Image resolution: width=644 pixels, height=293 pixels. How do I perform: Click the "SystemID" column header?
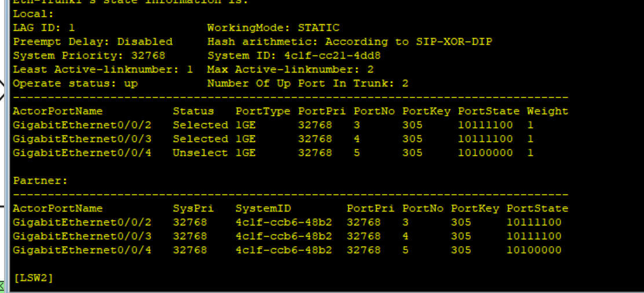[263, 208]
